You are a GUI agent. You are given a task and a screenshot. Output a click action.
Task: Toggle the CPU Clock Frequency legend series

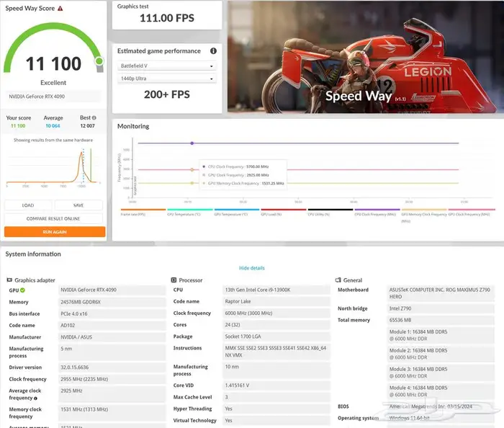tap(377, 212)
